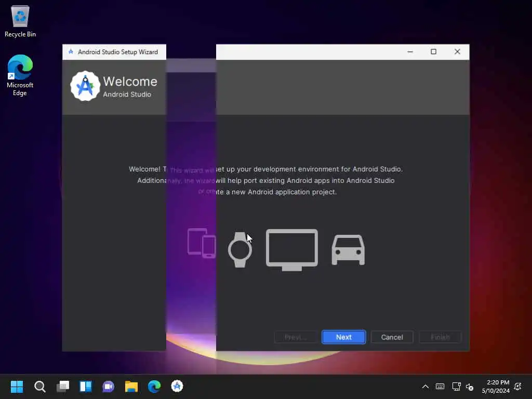
Task: Click the 'Welcome' heading text
Action: tap(130, 82)
